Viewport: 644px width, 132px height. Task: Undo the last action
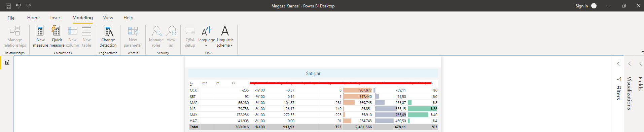19,6
